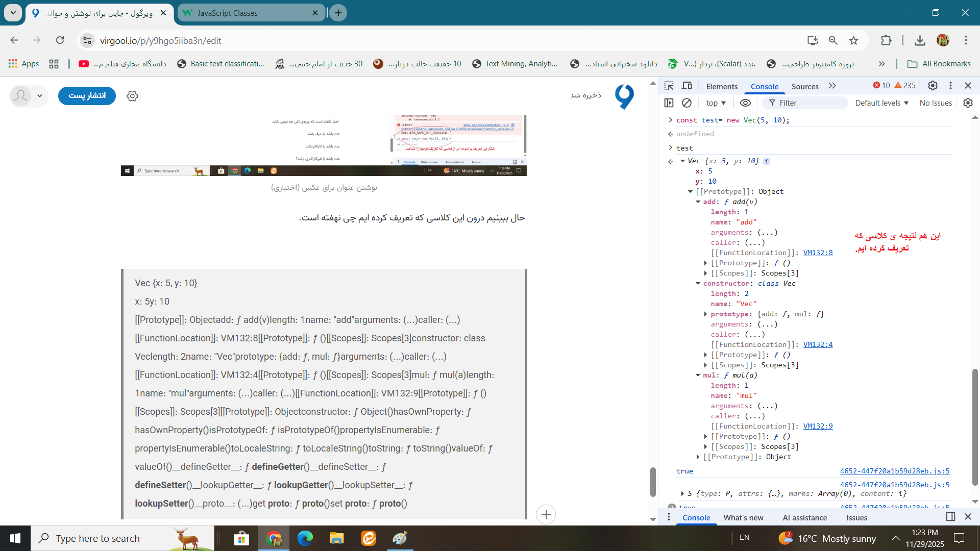This screenshot has height=551, width=980.
Task: Collapse the constructor: class Vec tree node
Action: pos(698,283)
